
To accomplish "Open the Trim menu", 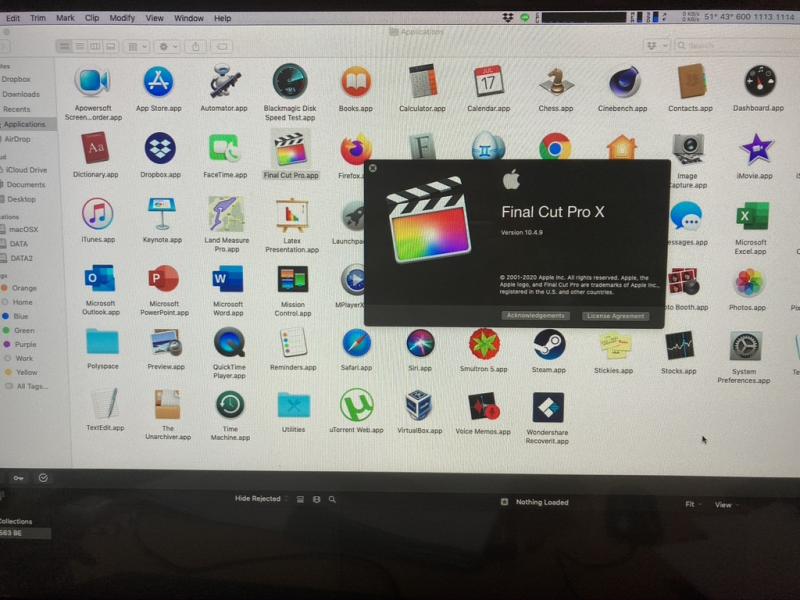I will pos(38,18).
